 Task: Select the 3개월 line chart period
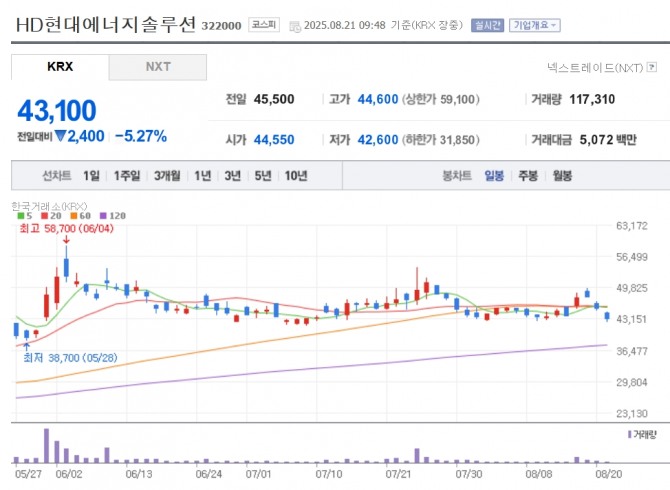tap(167, 176)
